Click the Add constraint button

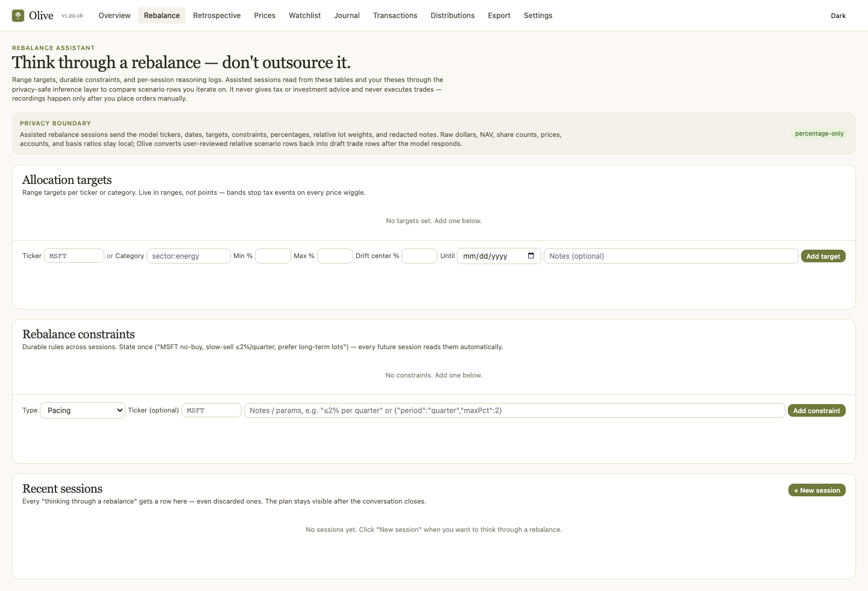coord(817,411)
